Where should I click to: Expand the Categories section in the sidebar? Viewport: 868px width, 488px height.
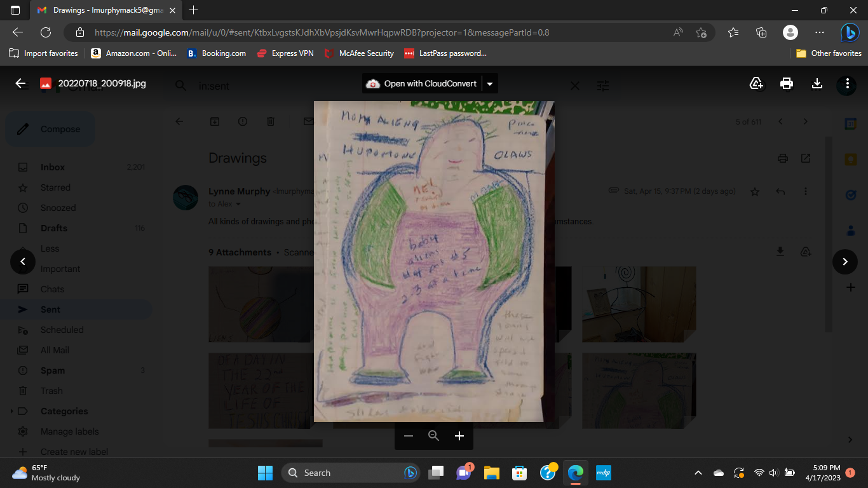tap(11, 411)
